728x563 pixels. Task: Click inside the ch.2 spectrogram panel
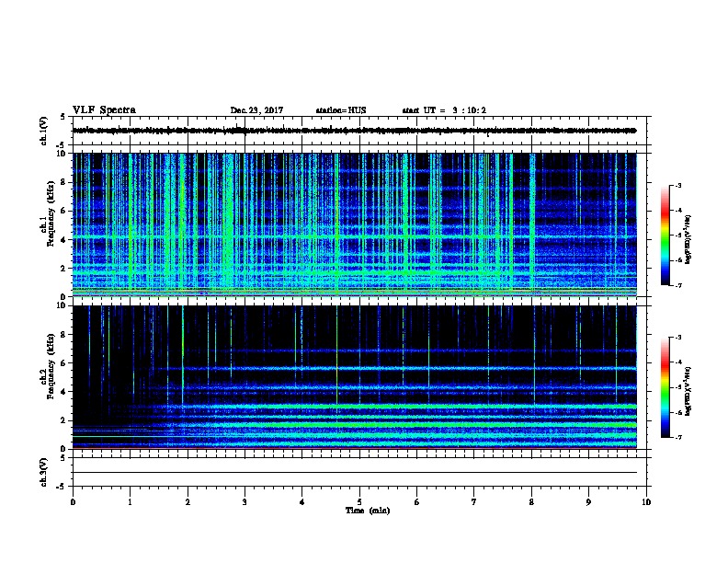click(354, 377)
